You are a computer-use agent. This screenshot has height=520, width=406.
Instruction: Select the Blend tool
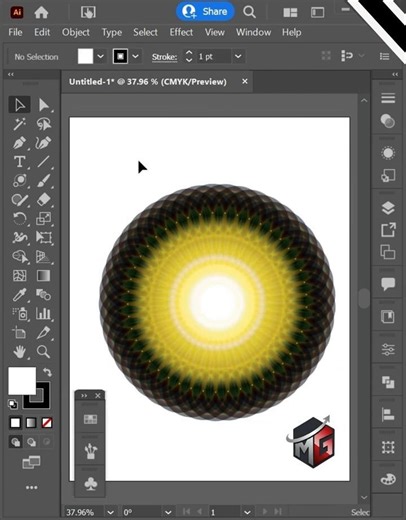(43, 295)
